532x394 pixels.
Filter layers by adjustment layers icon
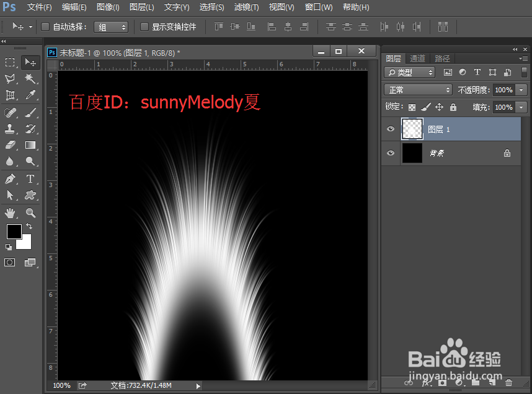coord(463,72)
